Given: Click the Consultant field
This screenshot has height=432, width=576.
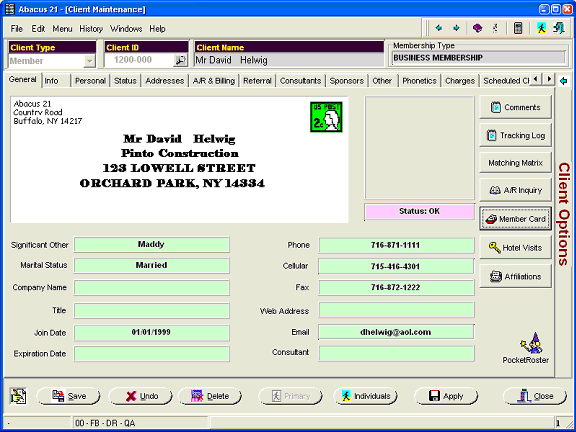Looking at the screenshot, I should coord(396,353).
